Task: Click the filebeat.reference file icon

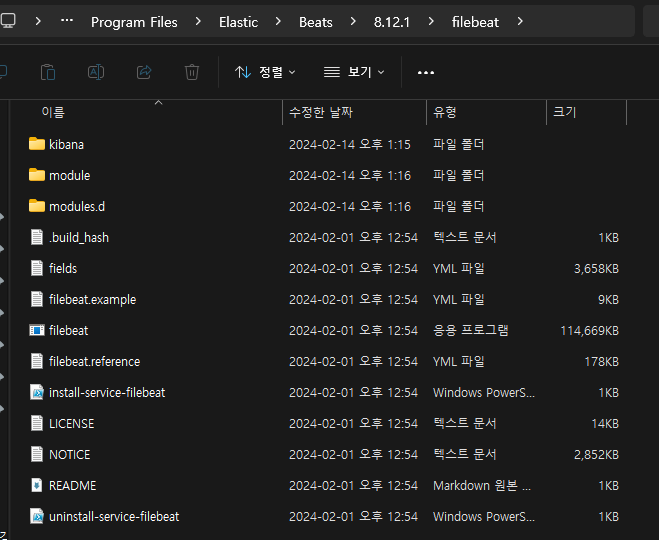Action: [x=37, y=361]
